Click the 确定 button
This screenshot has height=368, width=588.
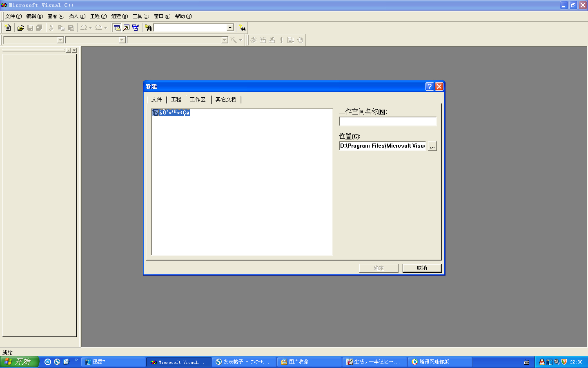(x=379, y=268)
